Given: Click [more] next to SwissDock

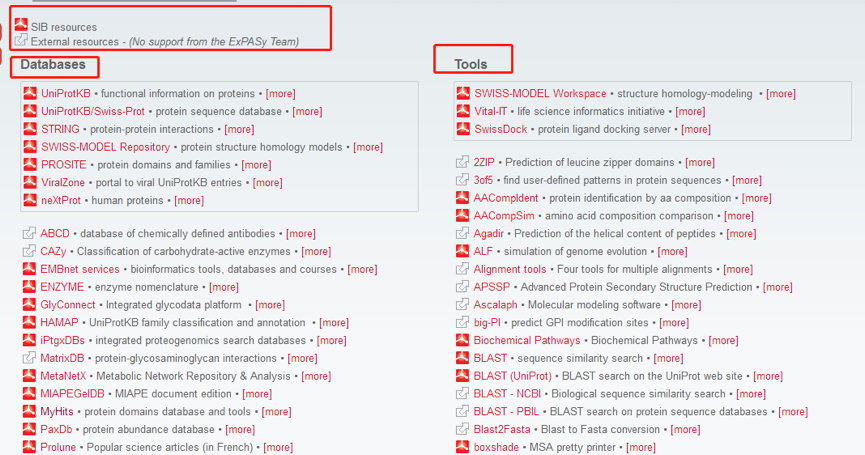Looking at the screenshot, I should click(x=696, y=130).
